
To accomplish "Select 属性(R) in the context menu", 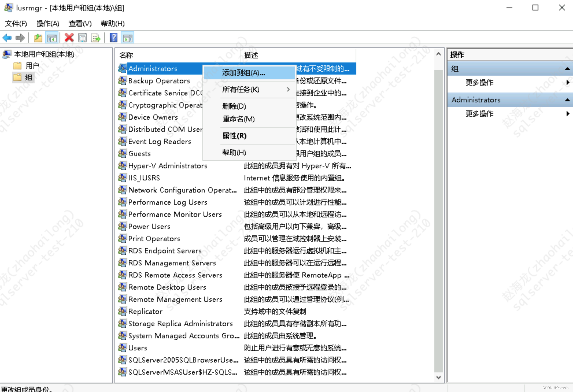I will click(234, 136).
